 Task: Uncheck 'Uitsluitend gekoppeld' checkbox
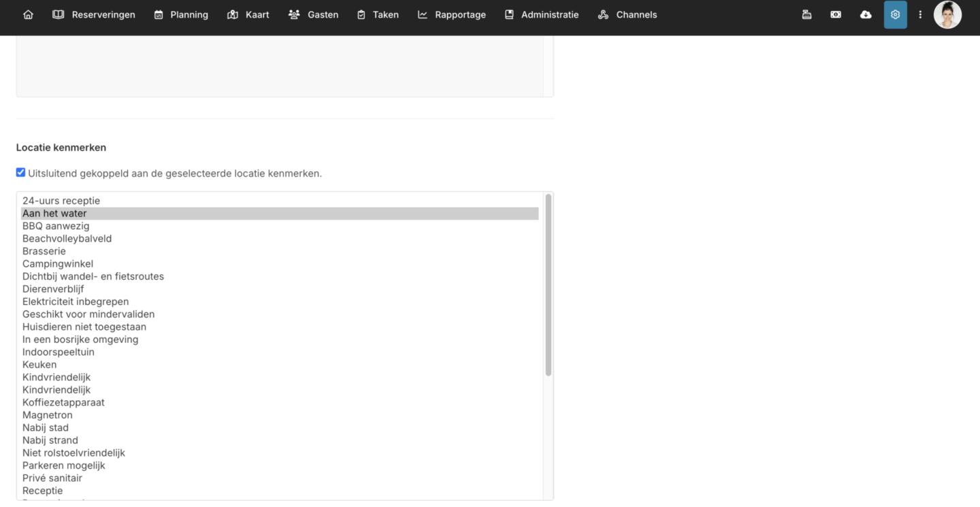(20, 173)
